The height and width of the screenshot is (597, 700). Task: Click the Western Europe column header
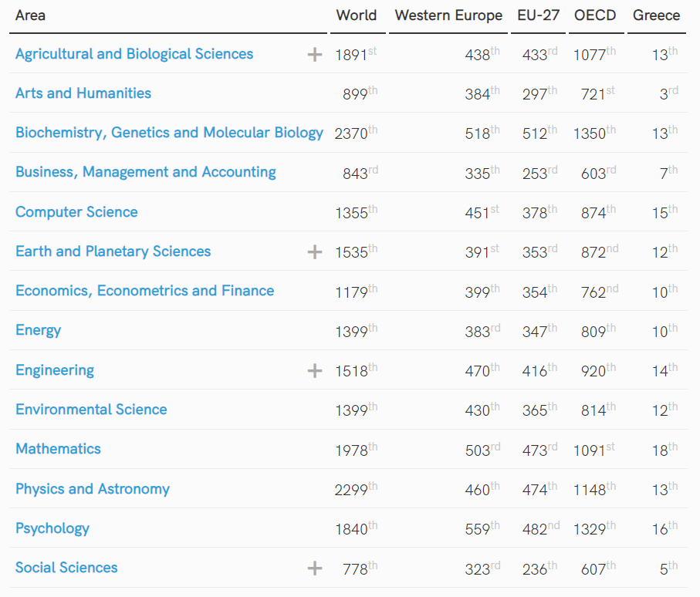(448, 15)
